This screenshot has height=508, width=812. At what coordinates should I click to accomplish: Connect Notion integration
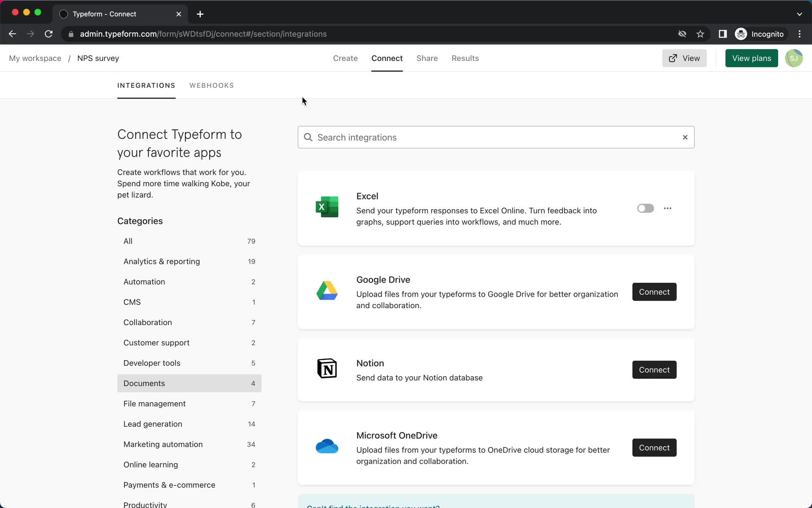654,370
